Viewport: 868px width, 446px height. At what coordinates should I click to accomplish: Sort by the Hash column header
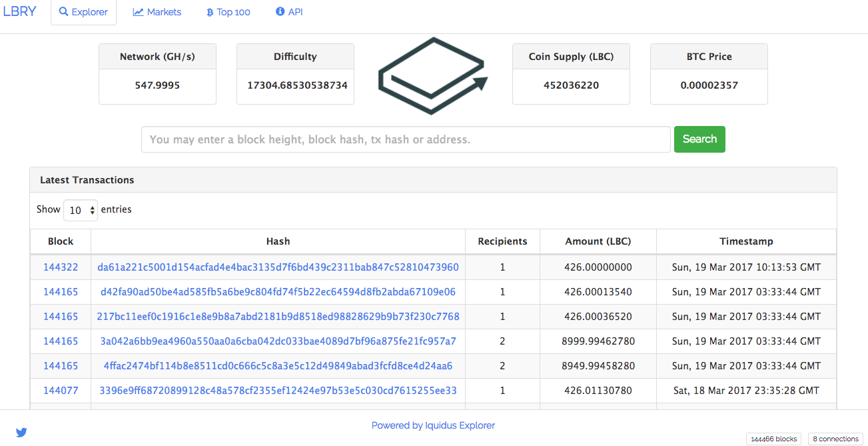click(x=278, y=241)
